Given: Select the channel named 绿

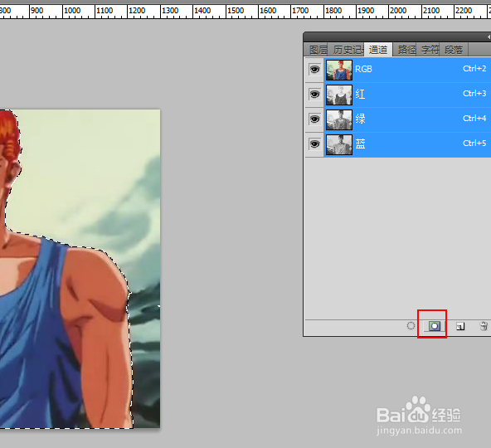Looking at the screenshot, I should coord(360,119).
